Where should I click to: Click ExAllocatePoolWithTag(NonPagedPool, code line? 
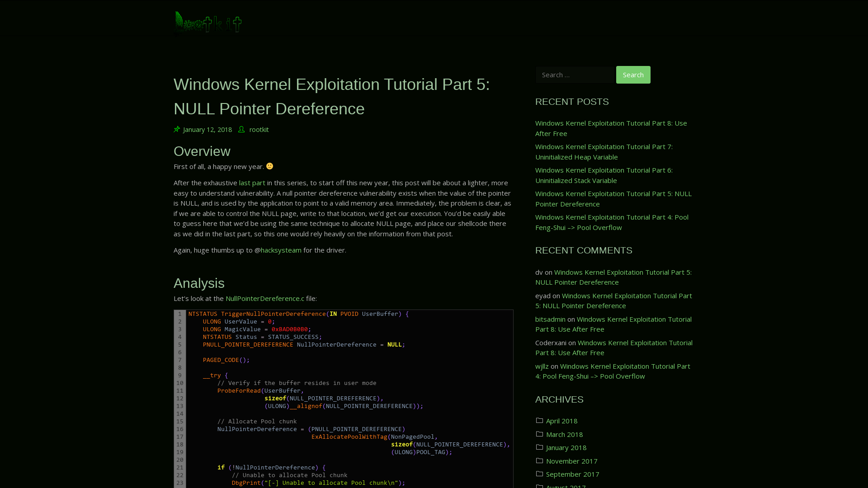(x=374, y=437)
